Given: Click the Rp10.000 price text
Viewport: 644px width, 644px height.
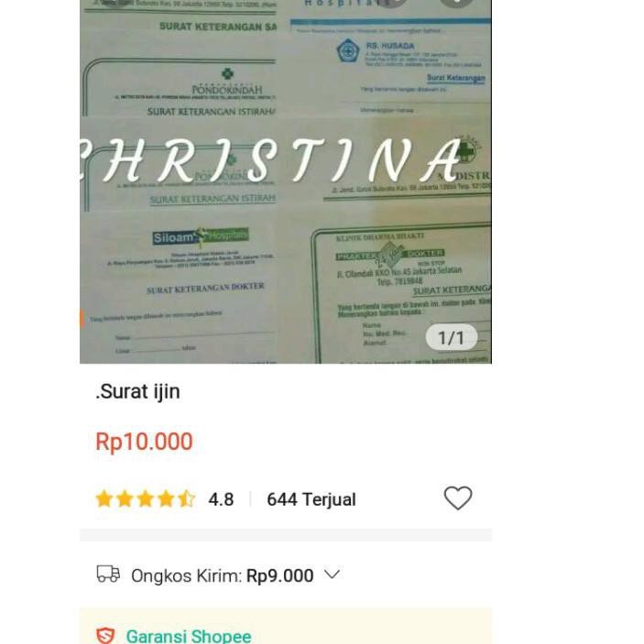Looking at the screenshot, I should tap(144, 442).
